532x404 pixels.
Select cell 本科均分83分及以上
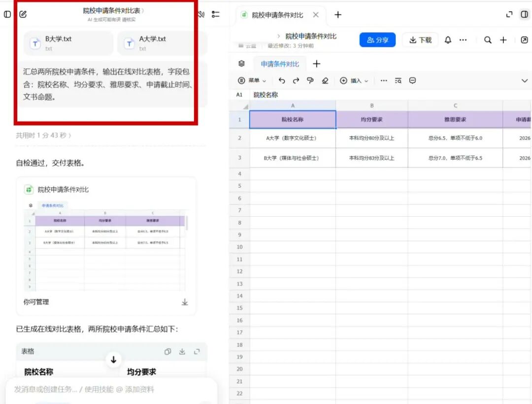coord(372,158)
